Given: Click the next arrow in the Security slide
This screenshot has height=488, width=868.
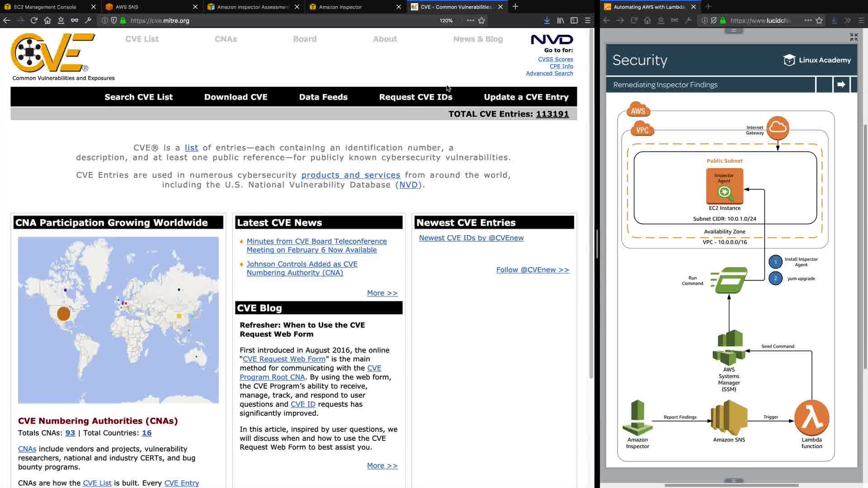Looking at the screenshot, I should tap(841, 84).
